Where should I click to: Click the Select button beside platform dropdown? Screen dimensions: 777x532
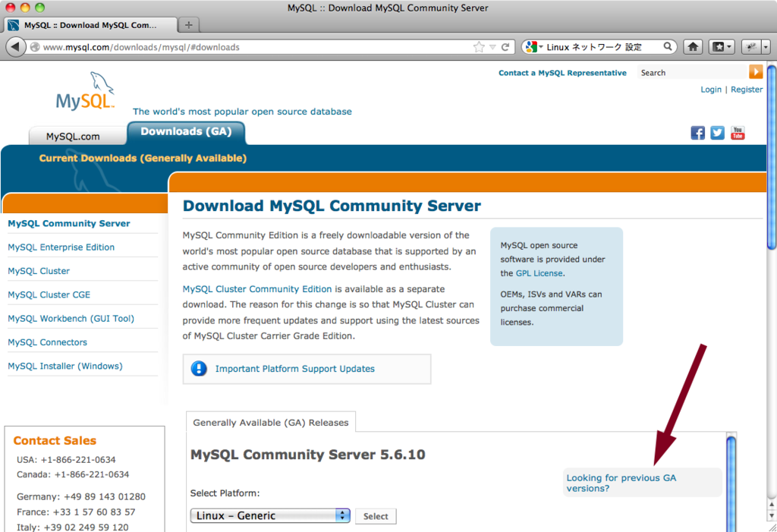[376, 516]
